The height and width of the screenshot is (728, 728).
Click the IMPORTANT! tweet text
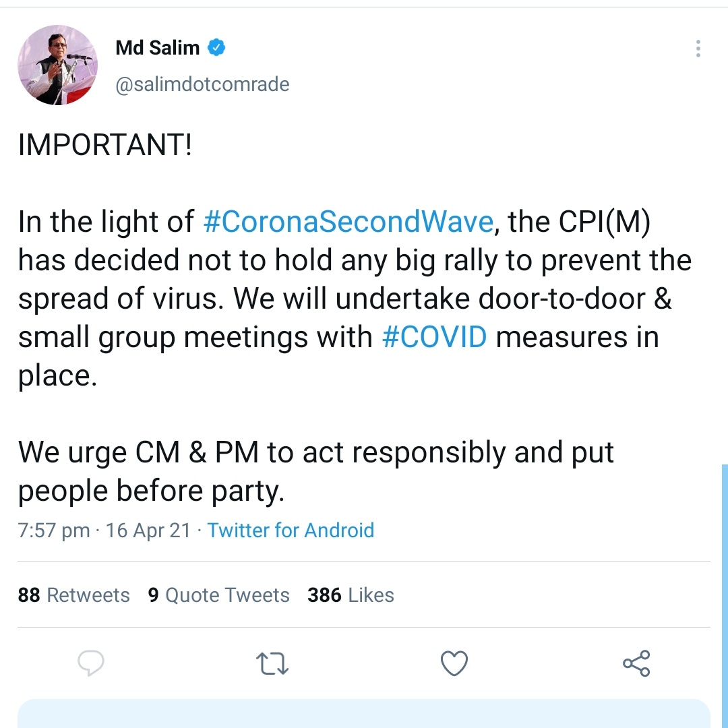click(105, 144)
